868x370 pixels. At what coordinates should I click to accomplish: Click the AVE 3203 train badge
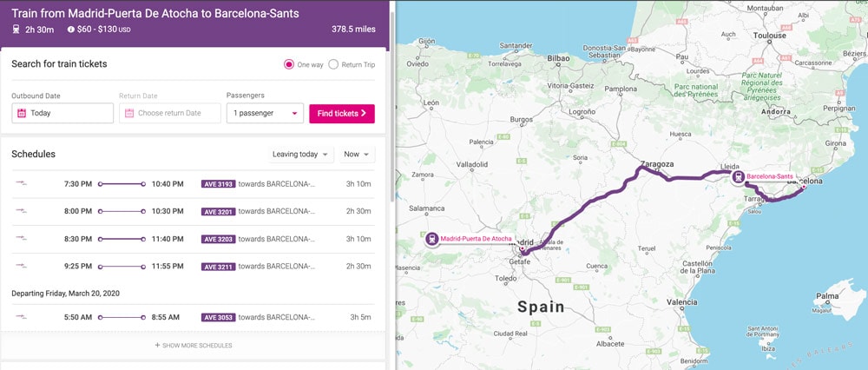[219, 239]
